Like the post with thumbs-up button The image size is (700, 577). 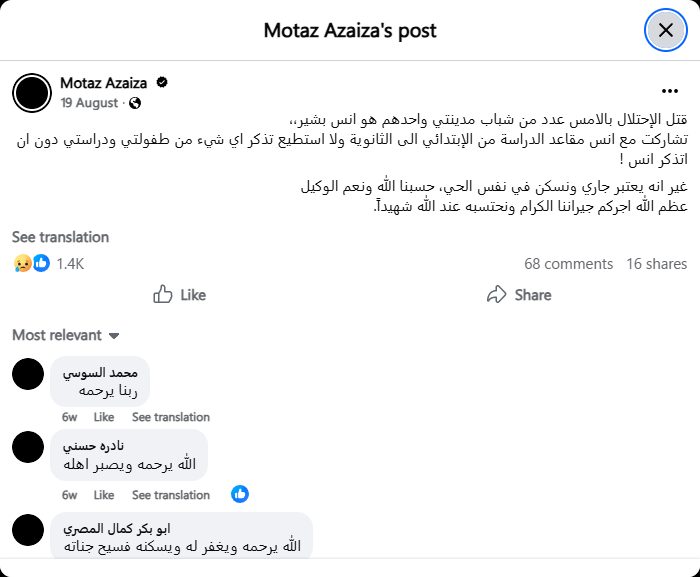179,295
